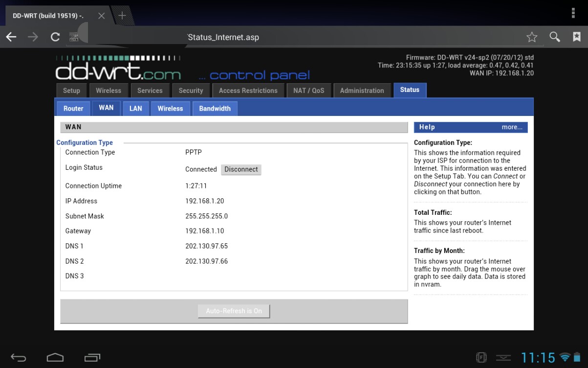Tap the notification icon beside the clock
Viewport: 588px width, 368px height.
click(503, 358)
